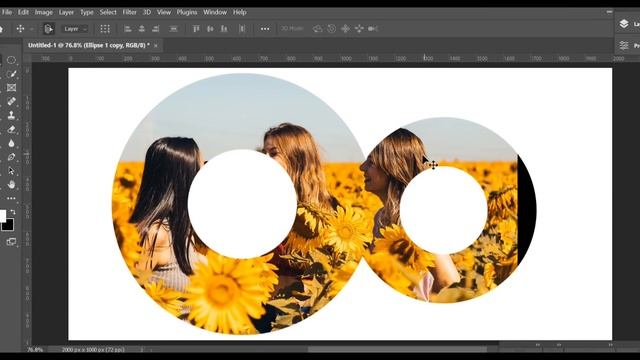
Task: Open the Properties panel icon
Action: pyautogui.click(x=624, y=45)
